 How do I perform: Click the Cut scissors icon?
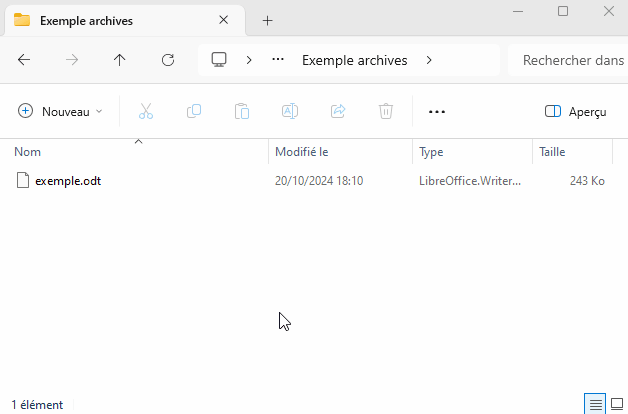(146, 111)
